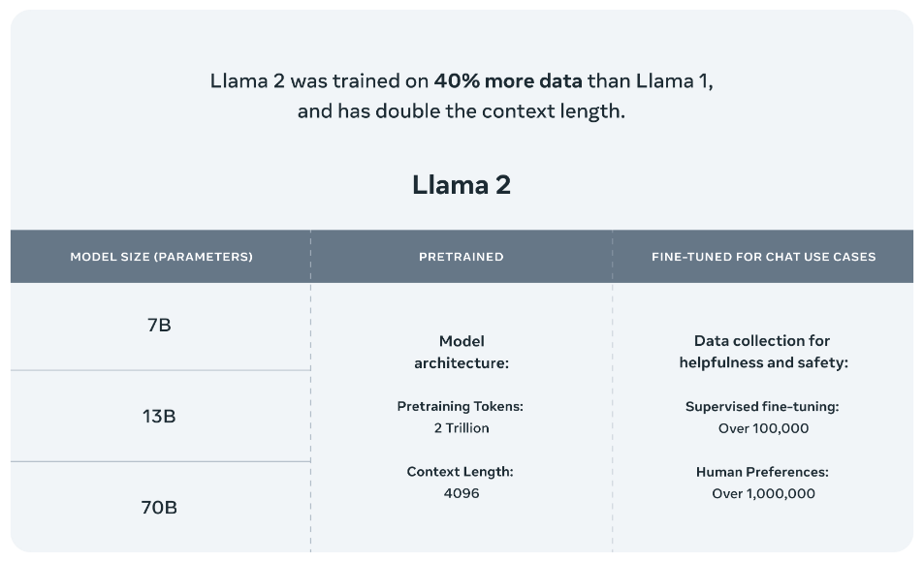Click "Data collection for helpfulness and safety:" heading
This screenshot has height=562, width=924.
click(x=762, y=353)
